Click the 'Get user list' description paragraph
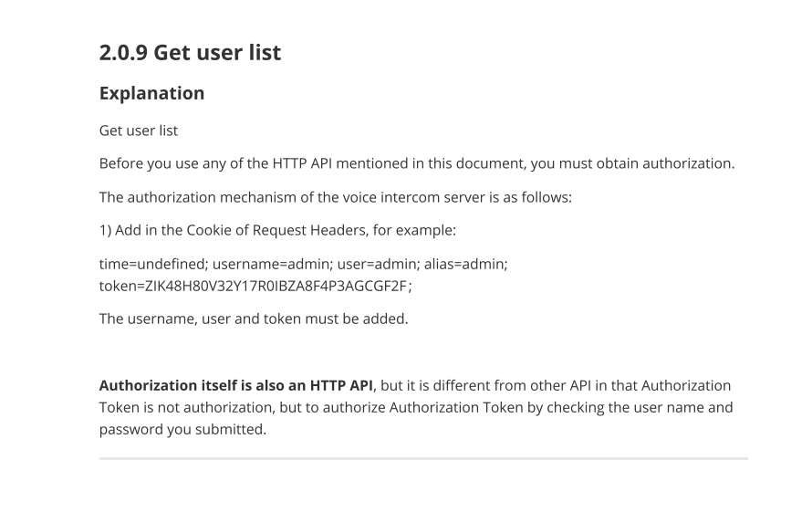812x512 pixels. [139, 131]
